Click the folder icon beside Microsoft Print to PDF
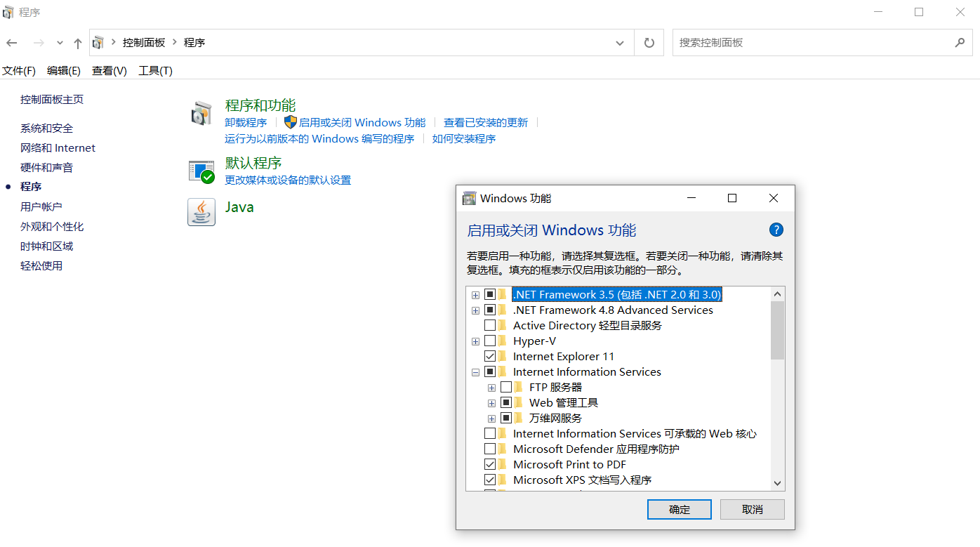Image resolution: width=980 pixels, height=547 pixels. (x=503, y=465)
